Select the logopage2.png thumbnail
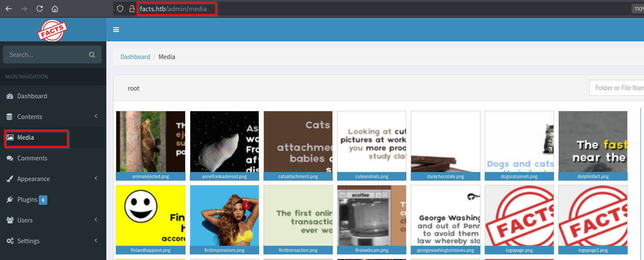Screen dimensions: 644x260 (x=593, y=219)
